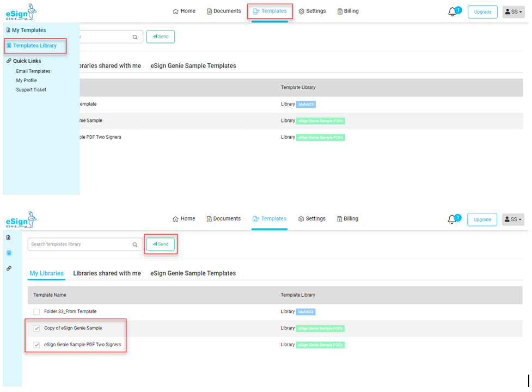Uncheck Copy of eSign Genie Sample checkbox

tap(36, 328)
